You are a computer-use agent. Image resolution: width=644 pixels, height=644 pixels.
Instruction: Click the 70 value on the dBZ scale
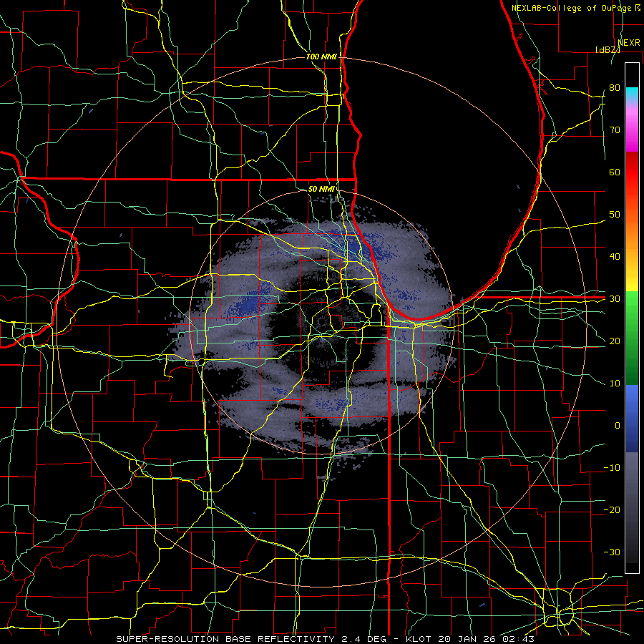(x=615, y=130)
